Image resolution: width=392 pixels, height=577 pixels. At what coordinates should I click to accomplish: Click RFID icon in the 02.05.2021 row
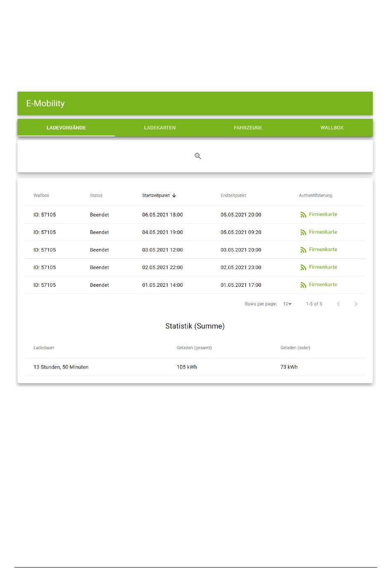[303, 267]
